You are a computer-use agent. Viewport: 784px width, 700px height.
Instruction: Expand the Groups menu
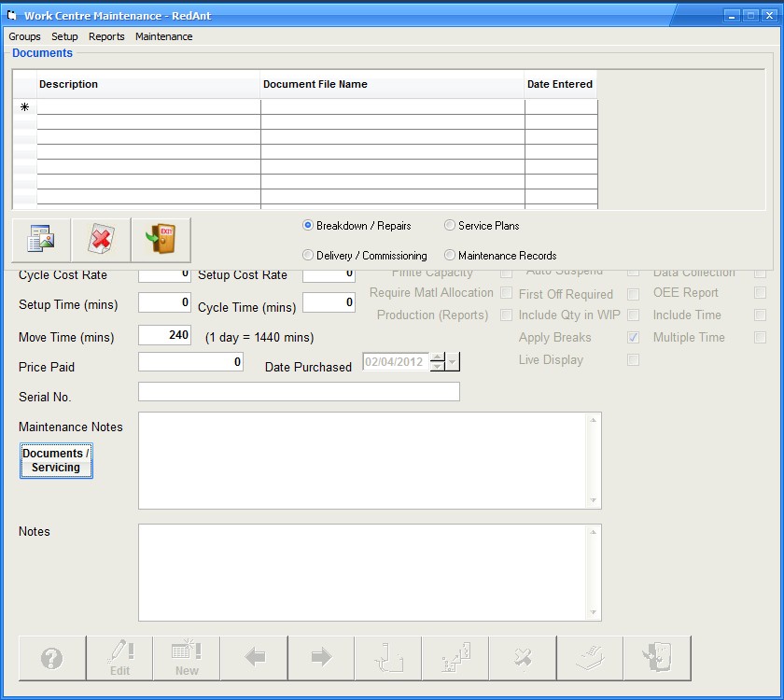(24, 36)
